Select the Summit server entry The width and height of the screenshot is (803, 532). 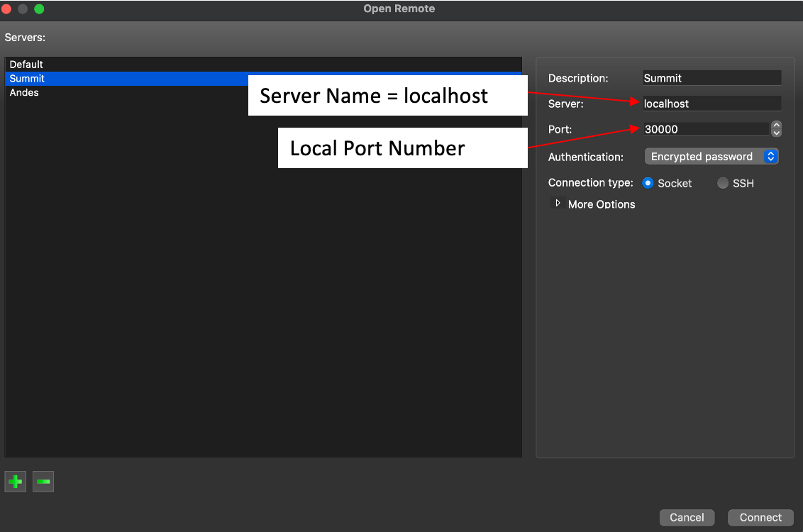point(27,79)
